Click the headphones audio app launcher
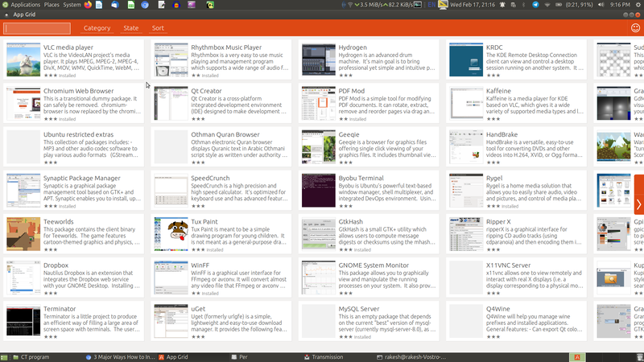Screen dimensions: 644x362 [x=176, y=5]
